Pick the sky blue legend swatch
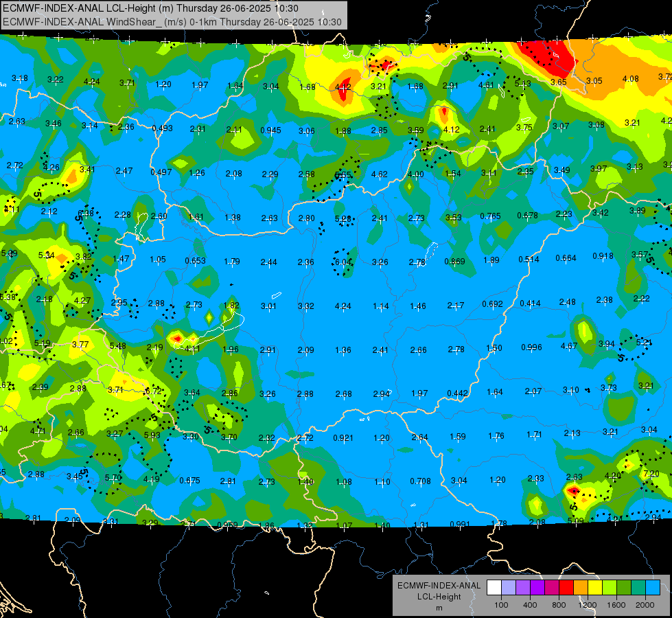 point(653,588)
